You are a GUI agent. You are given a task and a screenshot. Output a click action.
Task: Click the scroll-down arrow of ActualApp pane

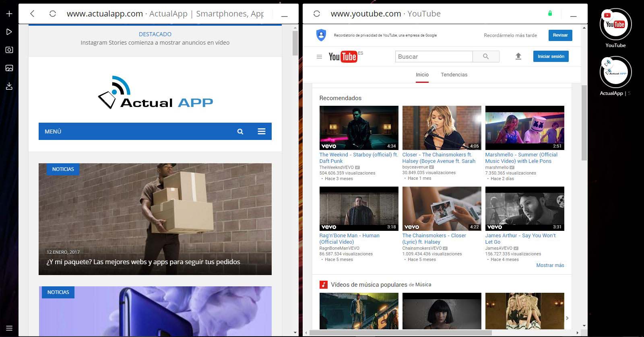(x=295, y=333)
